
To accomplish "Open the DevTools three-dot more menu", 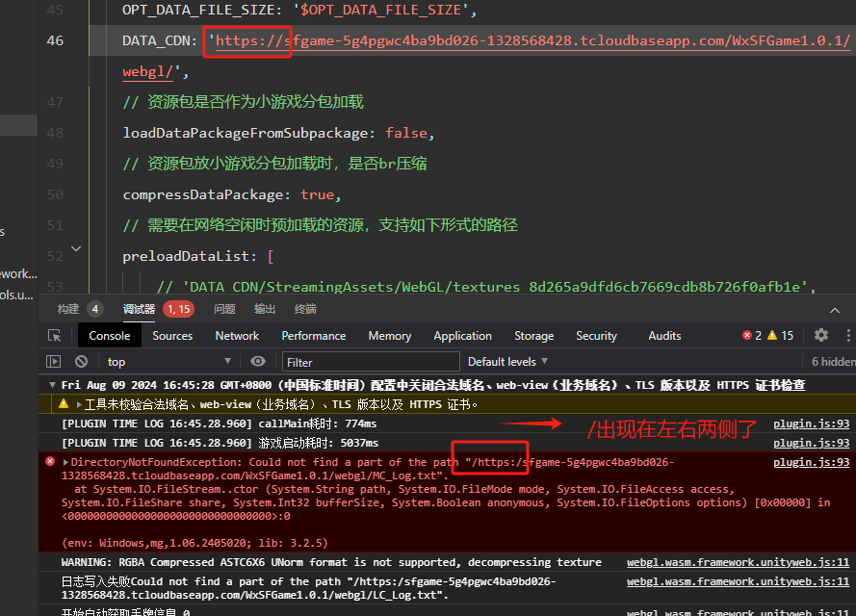I will pyautogui.click(x=847, y=335).
